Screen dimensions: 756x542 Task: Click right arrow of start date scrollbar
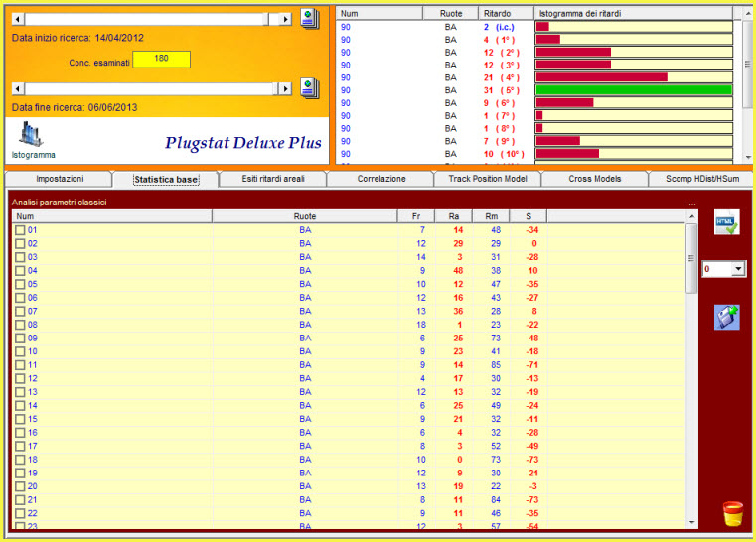[x=286, y=19]
